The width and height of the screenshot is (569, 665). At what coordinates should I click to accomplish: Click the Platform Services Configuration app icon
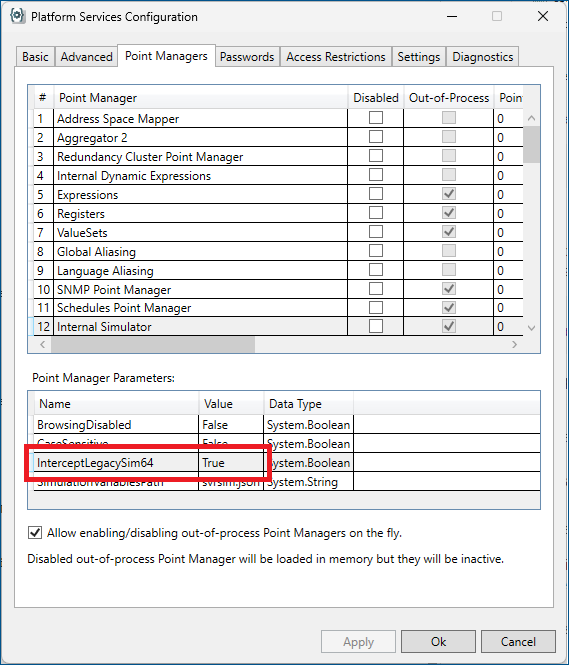click(x=18, y=17)
